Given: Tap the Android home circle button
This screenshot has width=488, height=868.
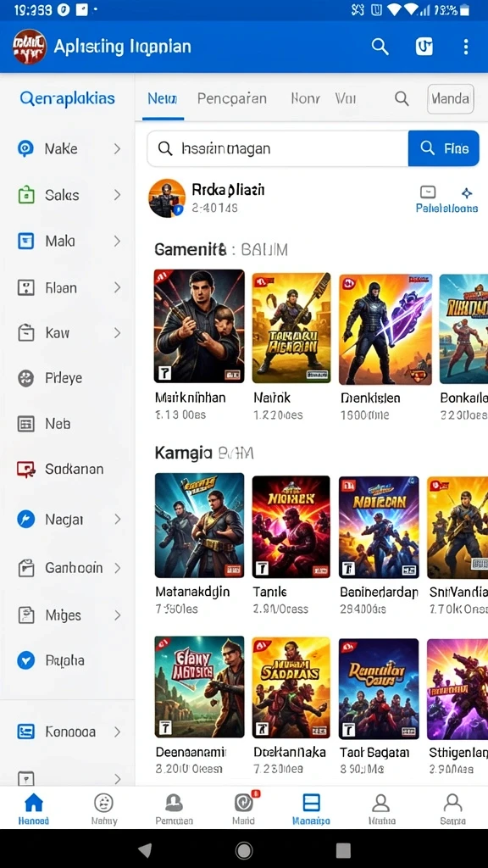Looking at the screenshot, I should pos(244,850).
